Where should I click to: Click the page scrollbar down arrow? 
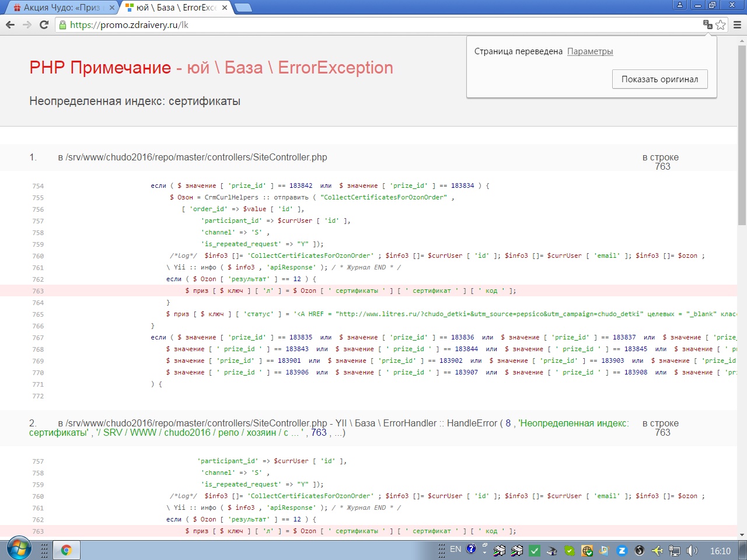742,534
